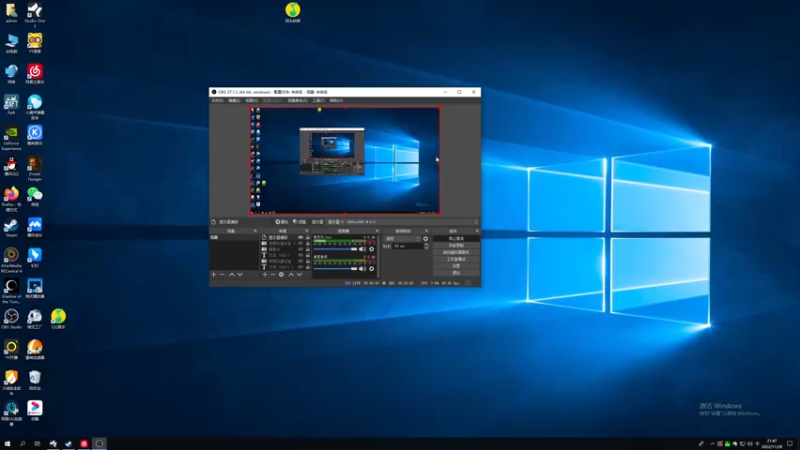
Task: Pop out the Scenes dock header icon
Action: click(x=256, y=231)
